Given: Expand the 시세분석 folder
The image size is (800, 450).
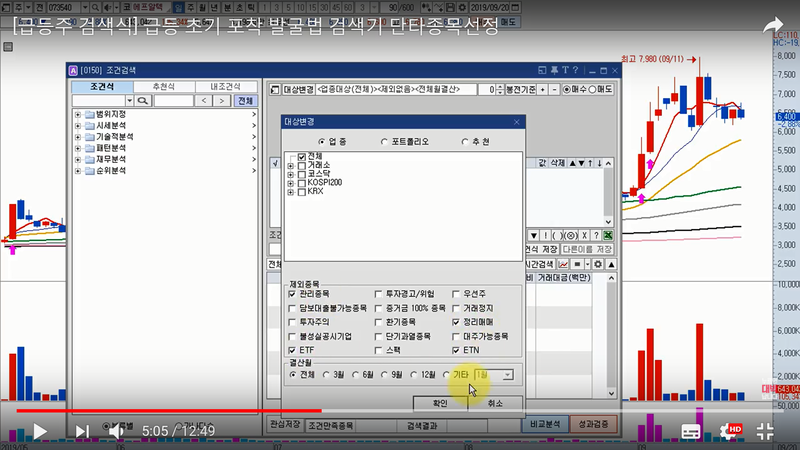Looking at the screenshot, I should tap(78, 126).
